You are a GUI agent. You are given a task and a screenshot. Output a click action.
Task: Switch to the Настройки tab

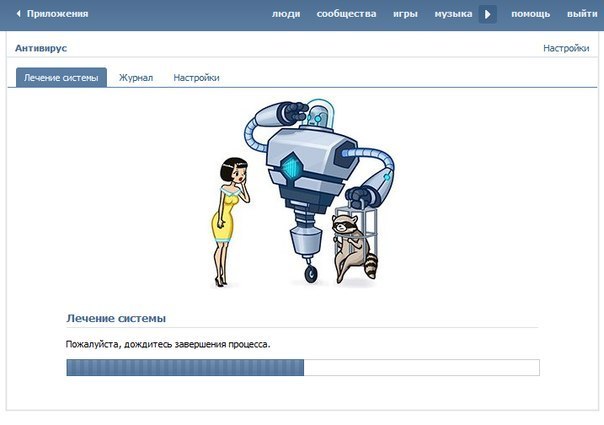196,77
